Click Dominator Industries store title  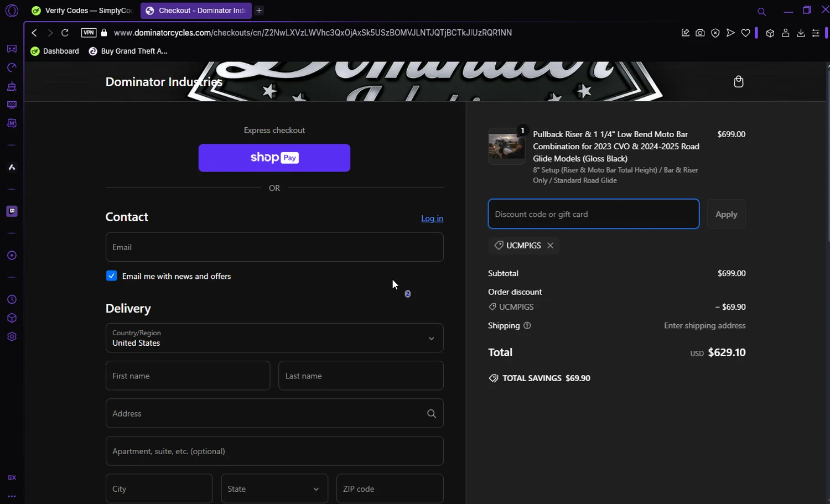click(x=164, y=82)
